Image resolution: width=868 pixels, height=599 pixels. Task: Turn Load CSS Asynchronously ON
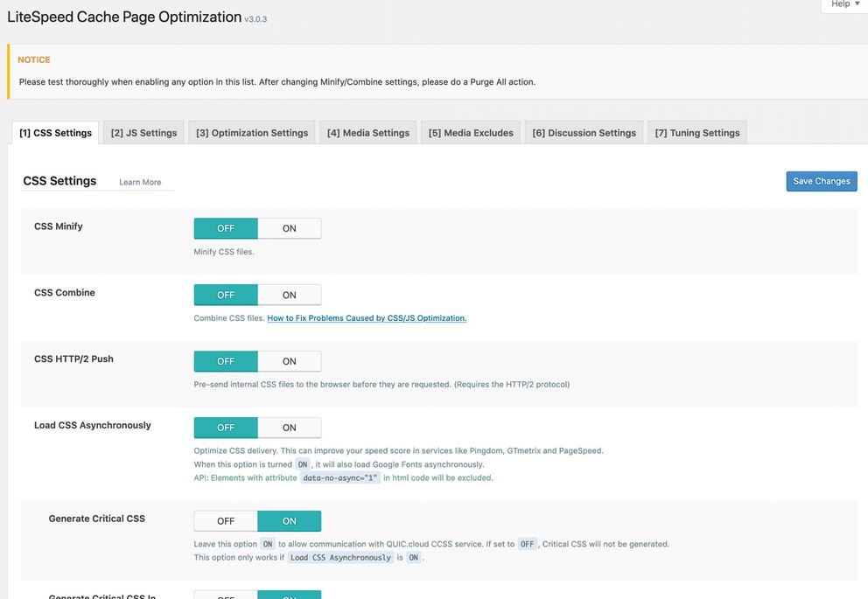click(x=290, y=428)
